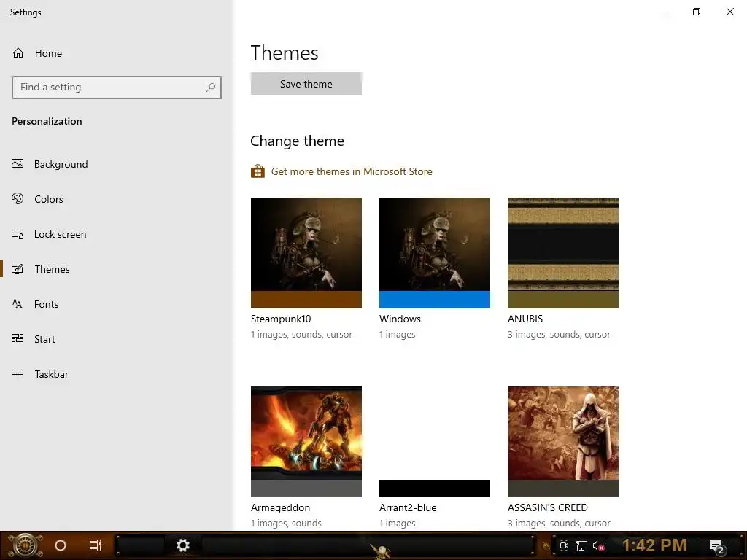This screenshot has height=560, width=747.
Task: Click the Lock screen icon
Action: (18, 234)
